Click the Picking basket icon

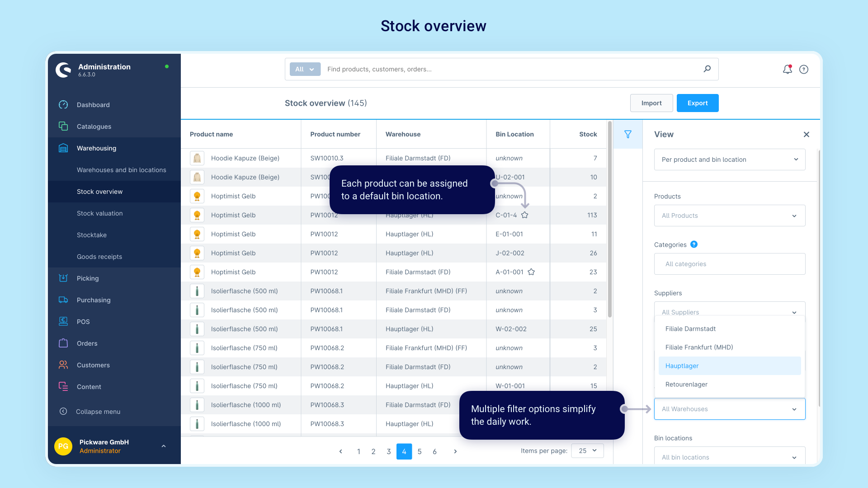pyautogui.click(x=63, y=278)
